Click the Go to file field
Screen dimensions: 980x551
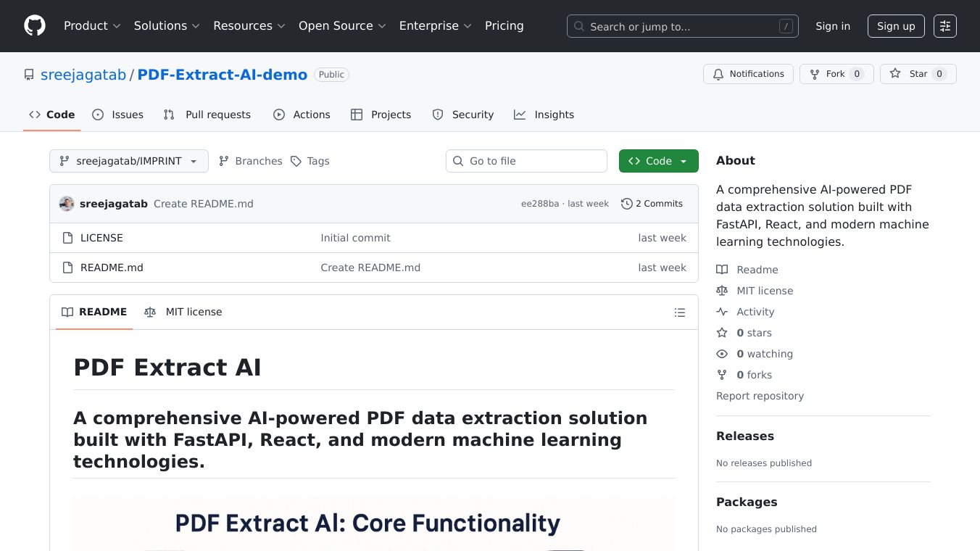[526, 161]
